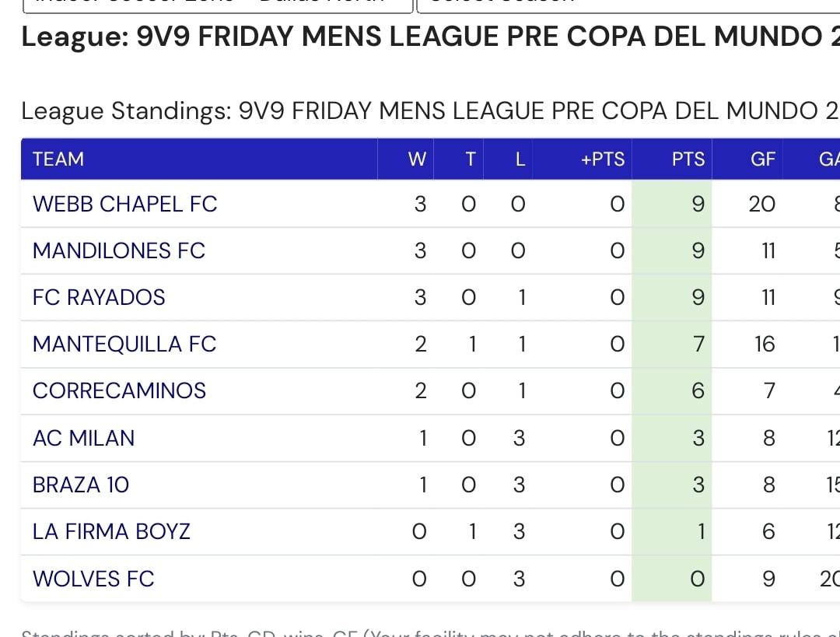Click the +PTS column header
The width and height of the screenshot is (840, 637).
click(583, 159)
